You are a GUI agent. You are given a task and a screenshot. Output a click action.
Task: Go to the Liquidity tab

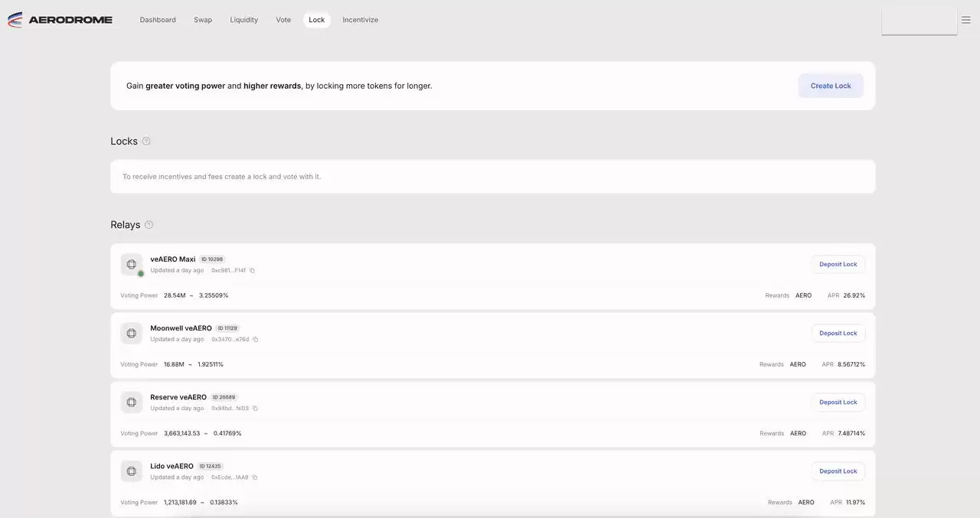[x=243, y=20]
